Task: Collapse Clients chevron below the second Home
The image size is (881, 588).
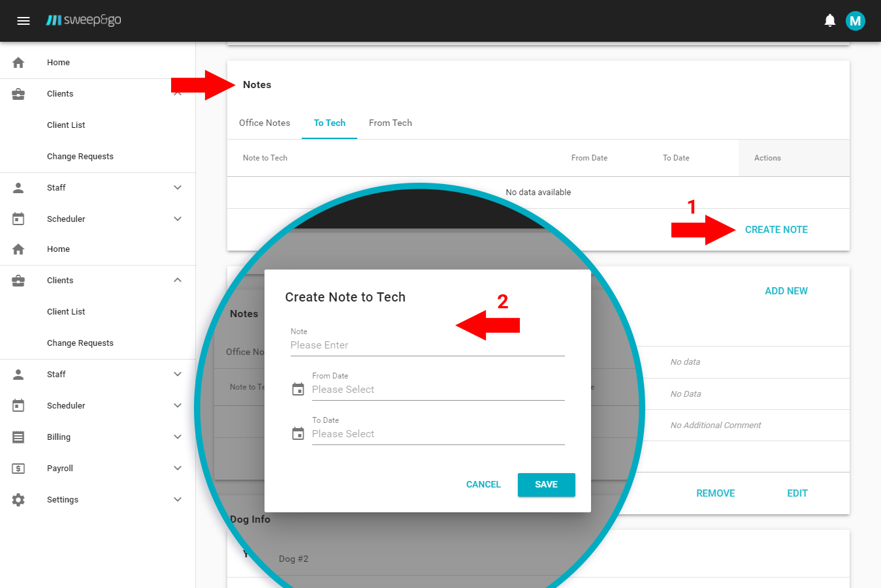Action: pos(178,281)
